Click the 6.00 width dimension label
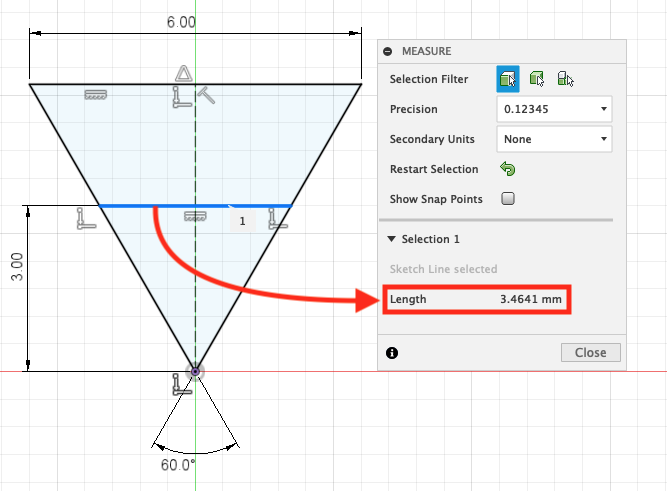The height and width of the screenshot is (491, 667). click(x=181, y=22)
